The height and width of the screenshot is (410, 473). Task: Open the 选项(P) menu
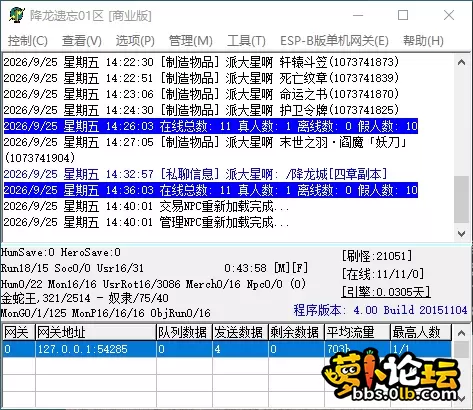click(135, 41)
